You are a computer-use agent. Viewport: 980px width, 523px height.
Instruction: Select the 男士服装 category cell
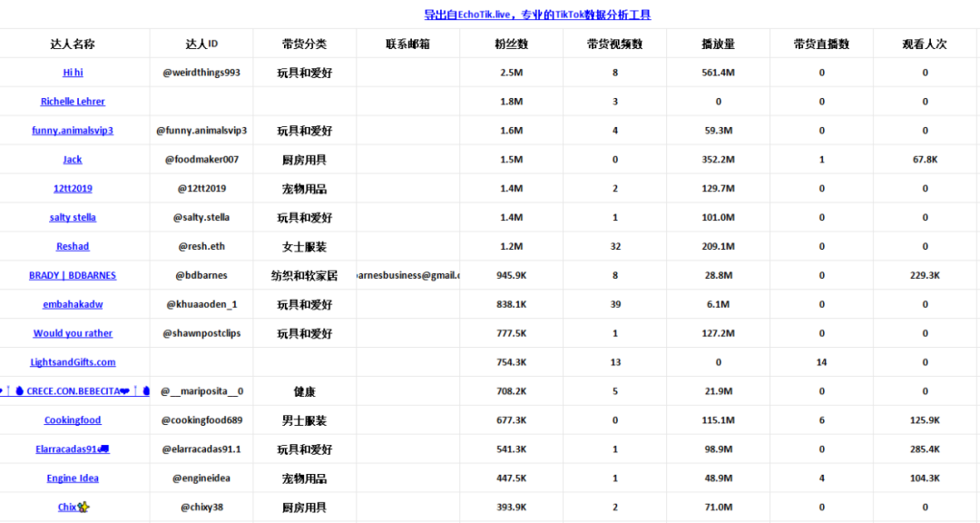pos(304,420)
